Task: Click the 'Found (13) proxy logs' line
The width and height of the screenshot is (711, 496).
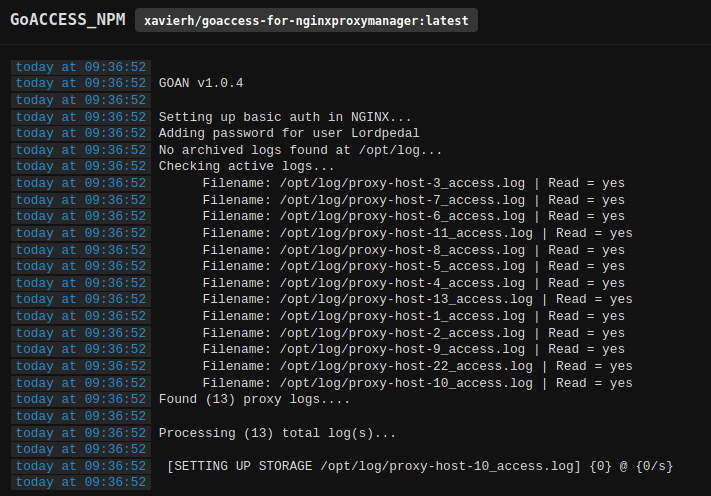Action: tap(255, 399)
